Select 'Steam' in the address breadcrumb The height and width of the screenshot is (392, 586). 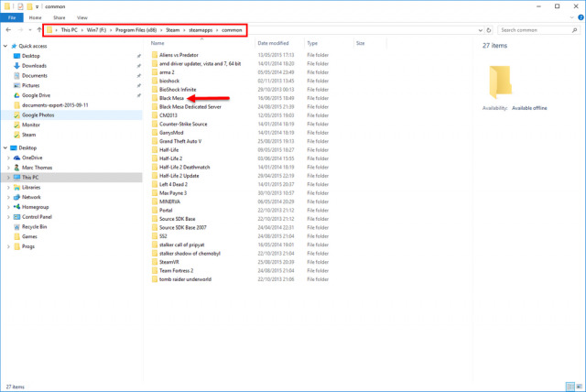click(x=173, y=30)
